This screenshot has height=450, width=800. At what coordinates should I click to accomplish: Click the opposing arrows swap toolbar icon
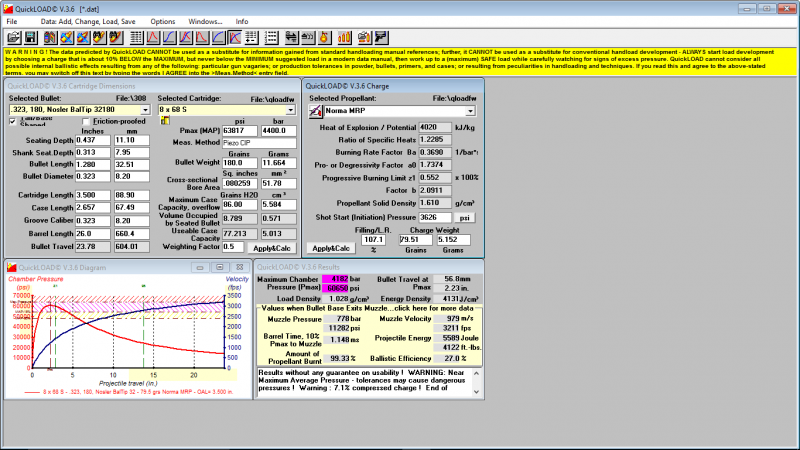(291, 37)
